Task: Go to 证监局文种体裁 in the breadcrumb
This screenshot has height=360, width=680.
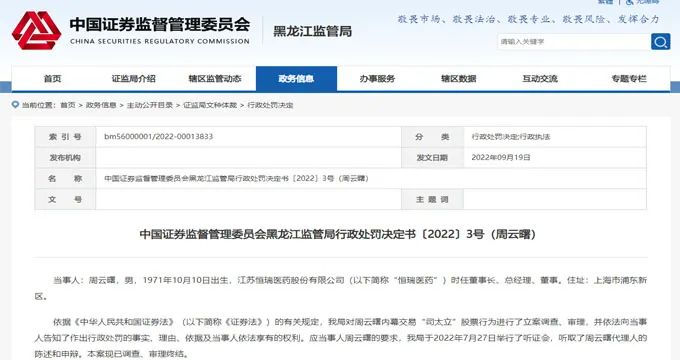Action: (210, 105)
